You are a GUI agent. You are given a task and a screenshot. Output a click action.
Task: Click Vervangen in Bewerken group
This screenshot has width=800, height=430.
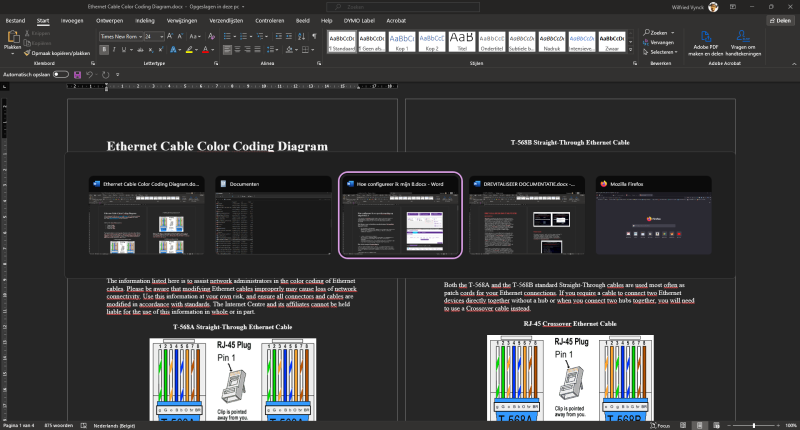point(660,42)
